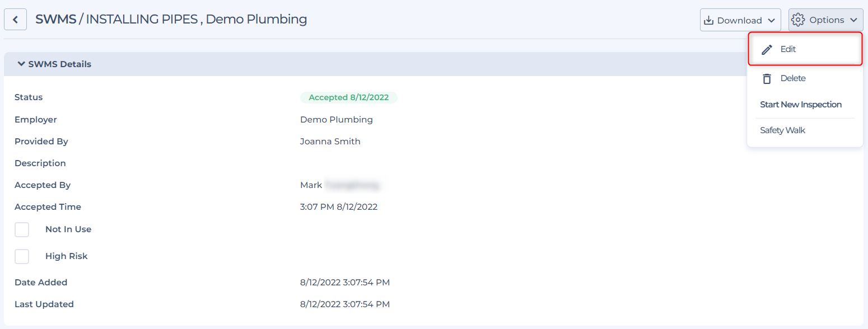Select Edit from the Options menu

pos(788,49)
